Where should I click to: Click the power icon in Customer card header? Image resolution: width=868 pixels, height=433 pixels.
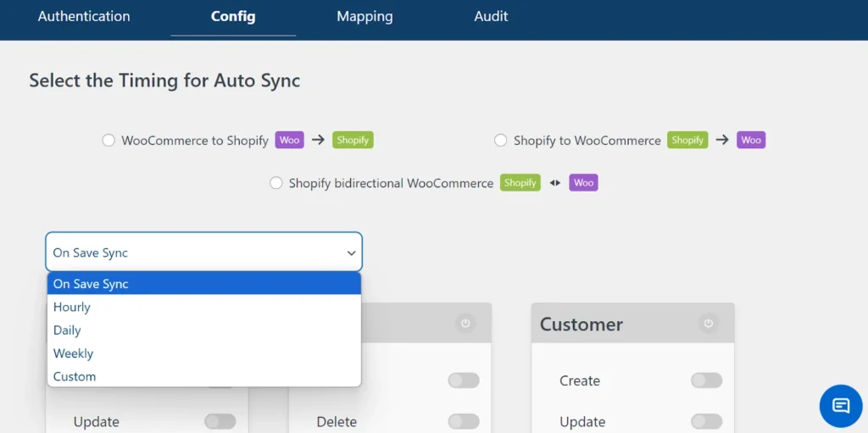click(x=708, y=324)
